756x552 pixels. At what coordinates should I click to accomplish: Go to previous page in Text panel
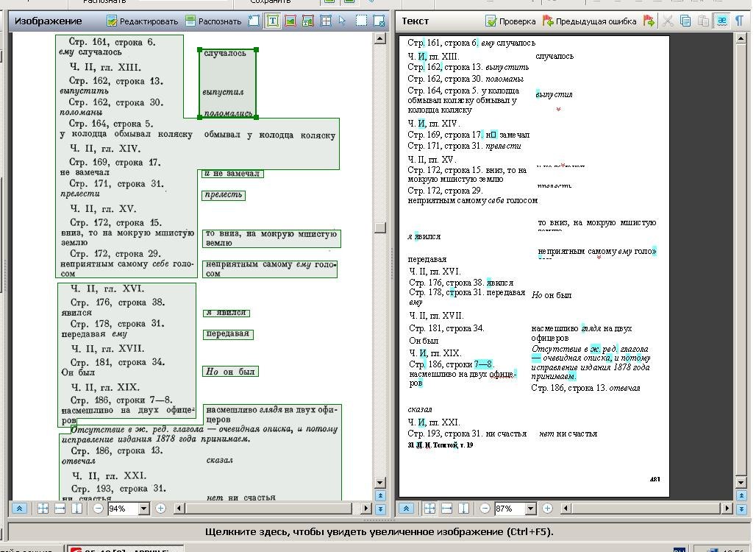coord(741,495)
